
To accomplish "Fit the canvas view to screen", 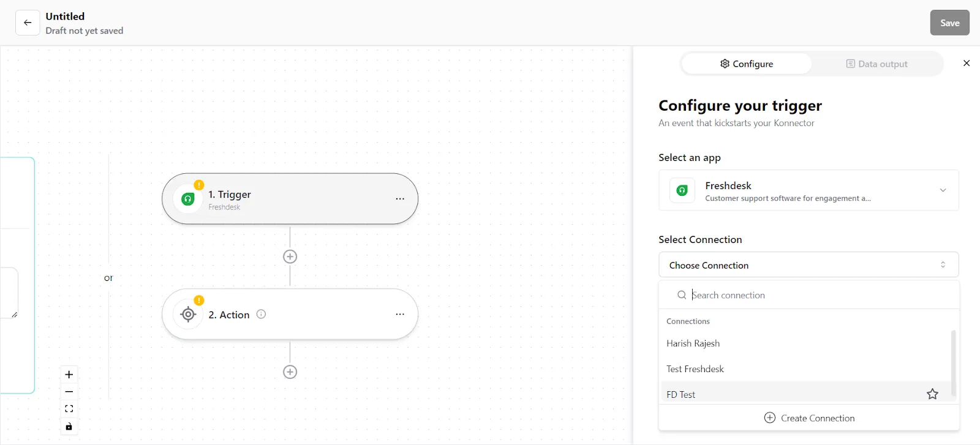I will 69,409.
